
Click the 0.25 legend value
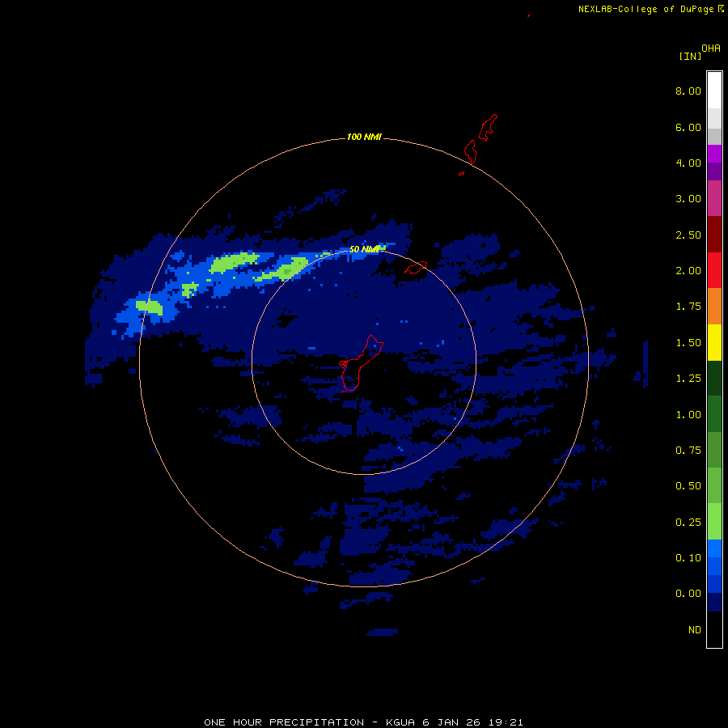(x=688, y=523)
